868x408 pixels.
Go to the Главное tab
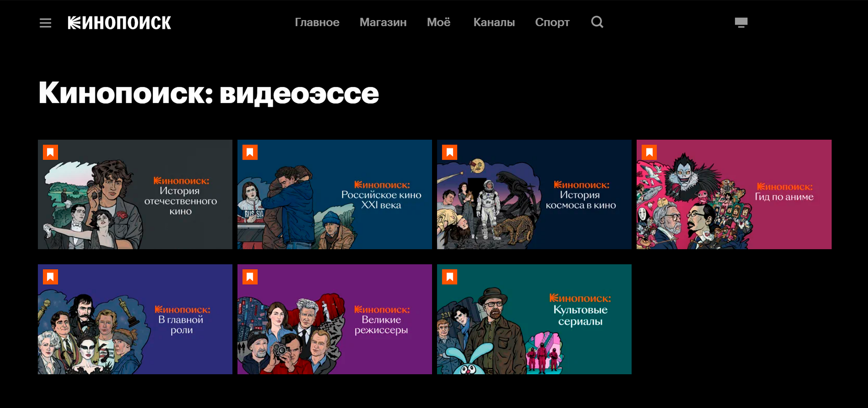coord(317,22)
